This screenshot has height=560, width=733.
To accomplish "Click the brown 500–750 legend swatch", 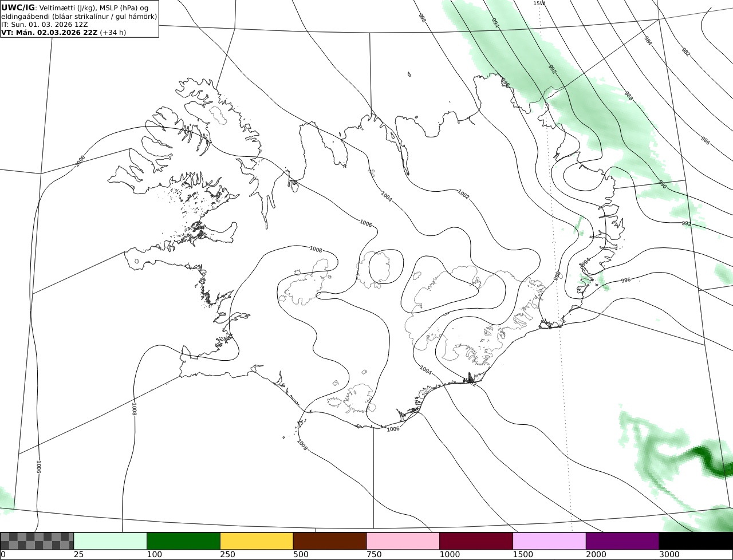I will [x=330, y=541].
